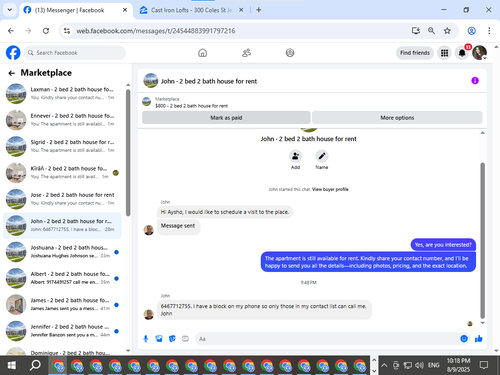Click the conversation list scroll-down arrow
Viewport: 500px width, 375px height.
[x=128, y=350]
